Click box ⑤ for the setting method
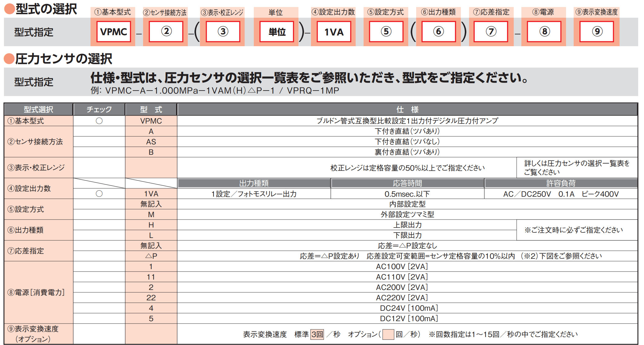The height and width of the screenshot is (345, 644). (x=386, y=32)
